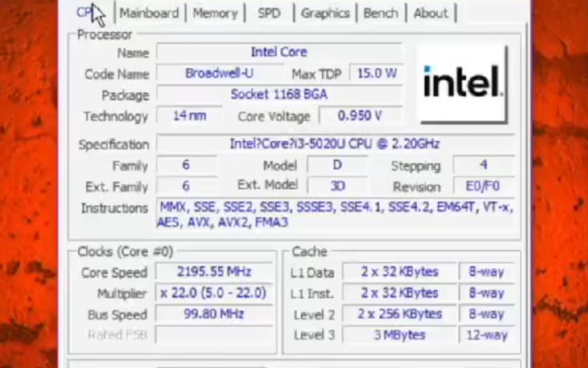Click the Clocks (Core #0) group label

(x=125, y=252)
